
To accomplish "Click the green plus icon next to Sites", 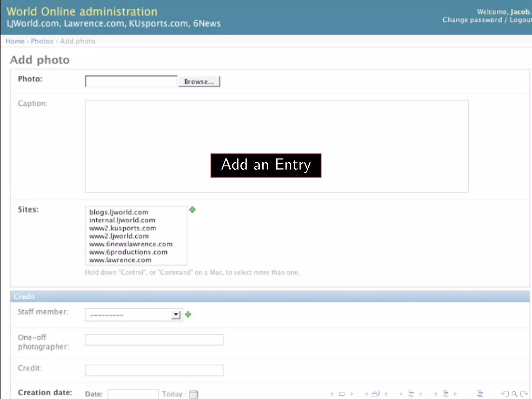I will click(x=192, y=210).
